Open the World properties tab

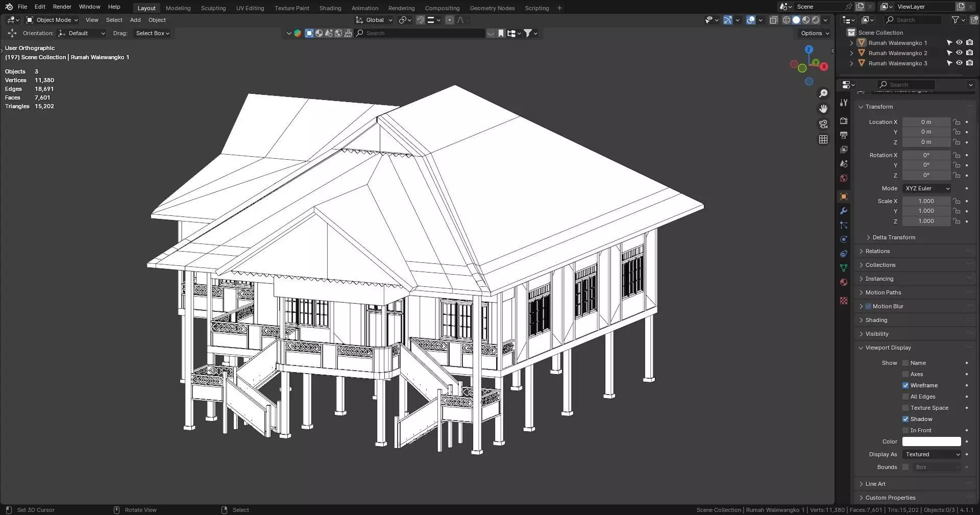click(844, 178)
